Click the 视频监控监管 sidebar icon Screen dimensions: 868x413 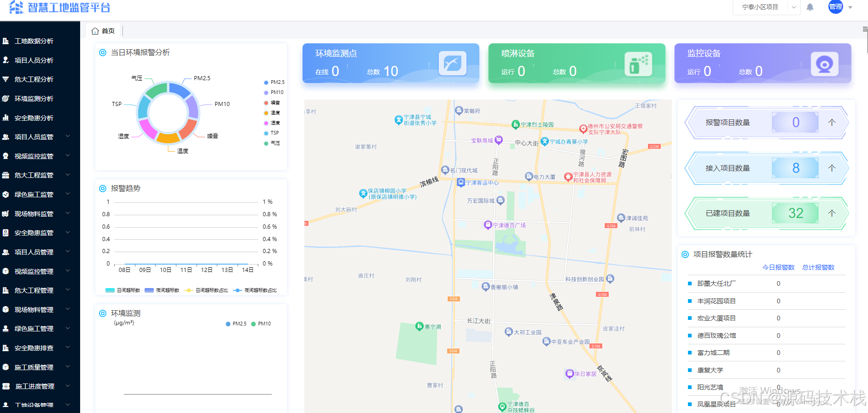coord(6,156)
